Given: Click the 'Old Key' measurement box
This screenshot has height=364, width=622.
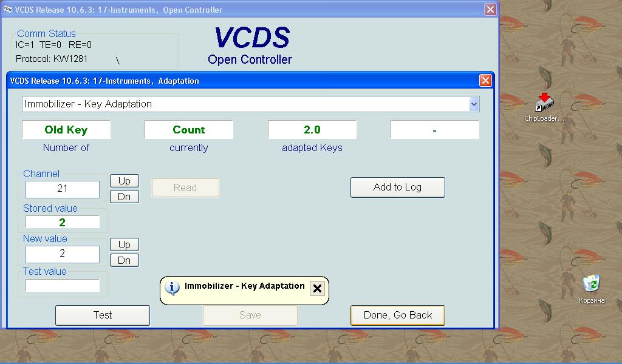Looking at the screenshot, I should [66, 130].
